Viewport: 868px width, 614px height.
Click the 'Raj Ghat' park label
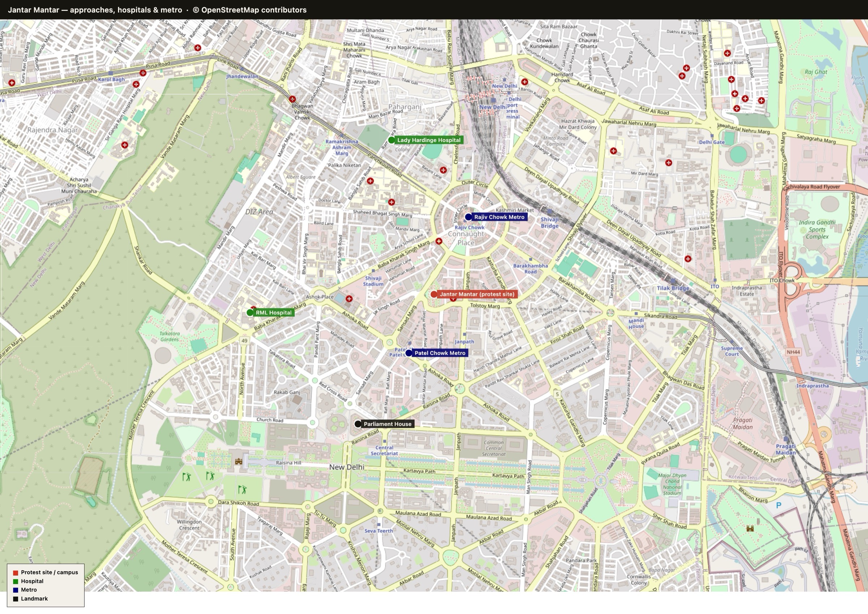[x=816, y=72]
